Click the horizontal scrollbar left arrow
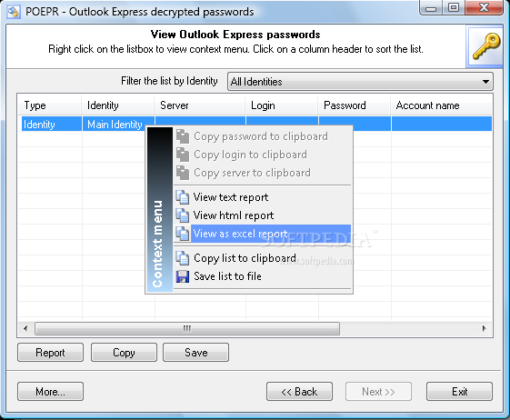This screenshot has width=510, height=420. point(26,328)
